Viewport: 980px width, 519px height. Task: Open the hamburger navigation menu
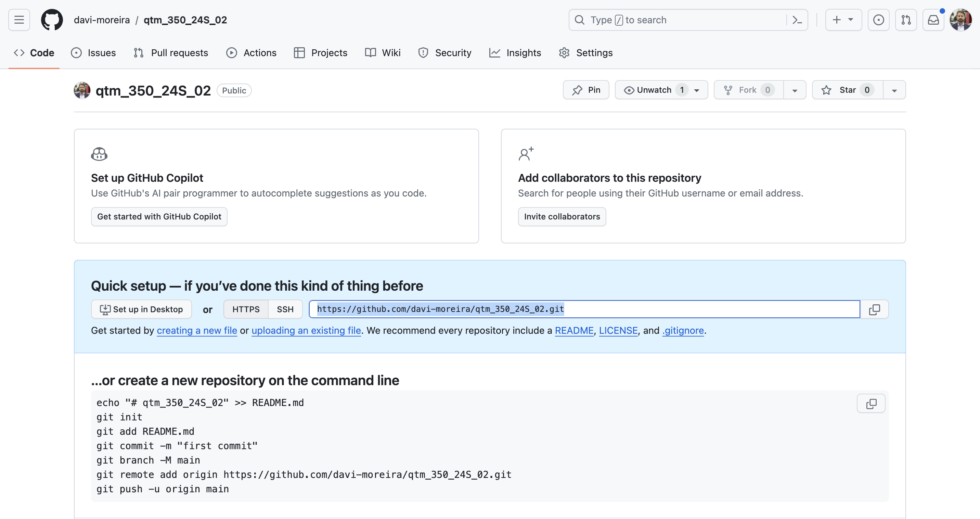tap(19, 20)
